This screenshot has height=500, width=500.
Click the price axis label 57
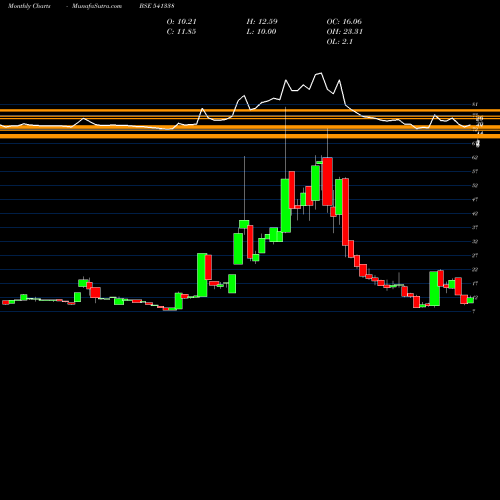pos(475,171)
